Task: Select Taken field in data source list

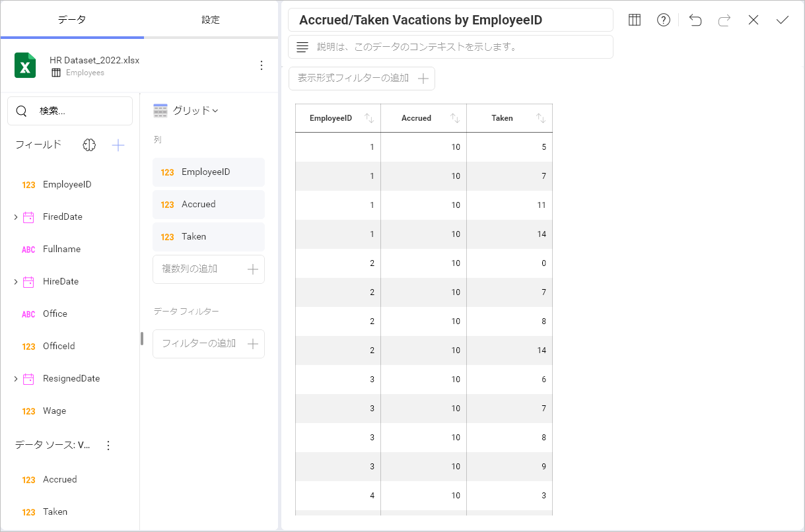Action: point(55,512)
